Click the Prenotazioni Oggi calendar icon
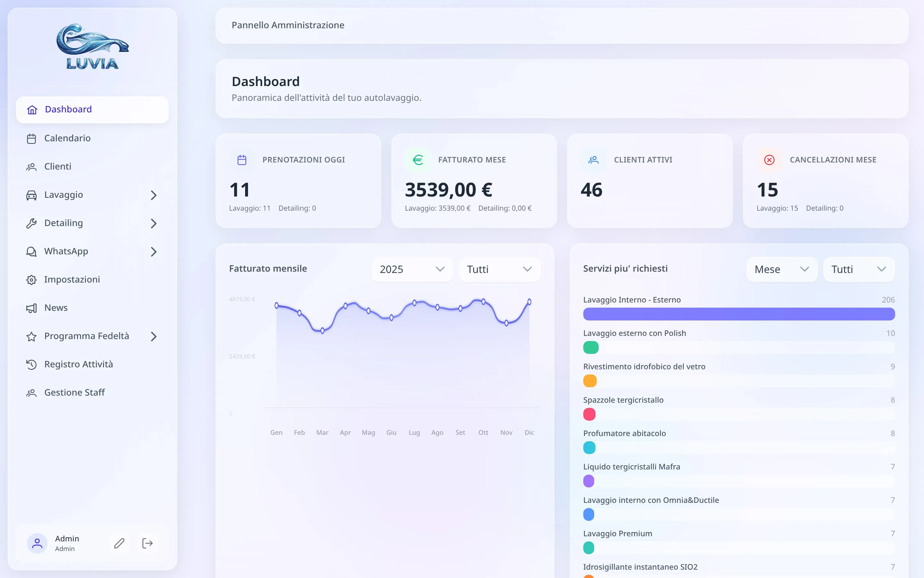This screenshot has height=578, width=924. pyautogui.click(x=242, y=160)
